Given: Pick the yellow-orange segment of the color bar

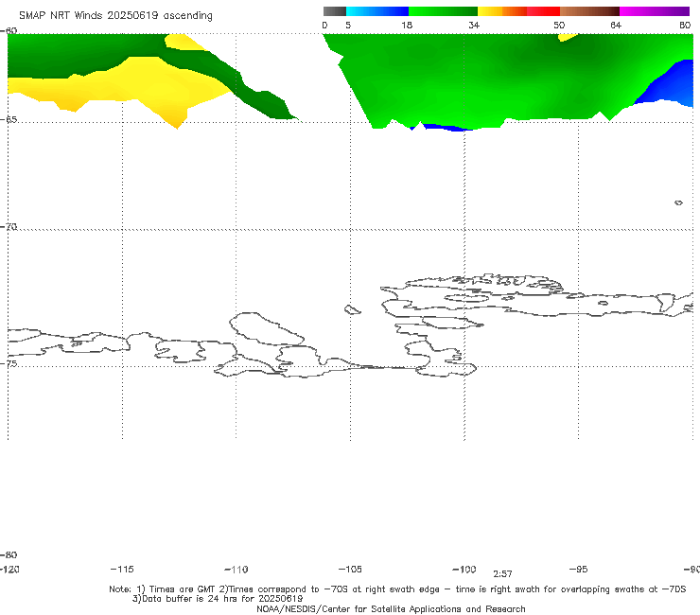Looking at the screenshot, I should 502,11.
